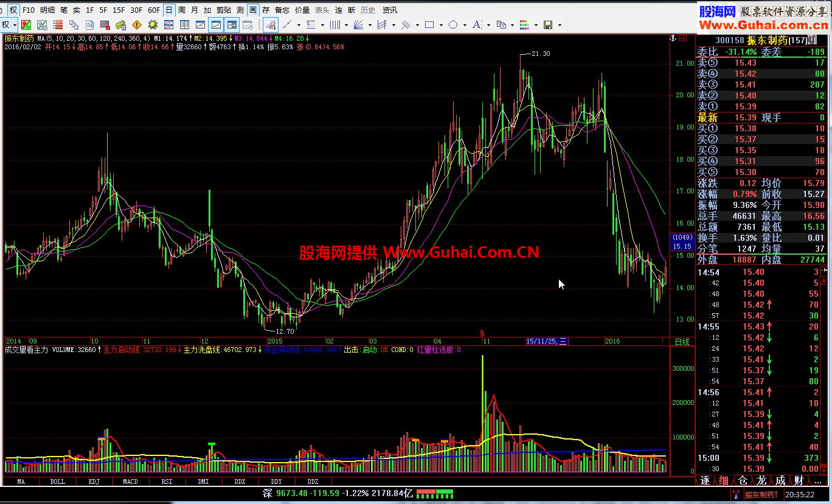Select the diagonal hatch lines tool

[406, 25]
